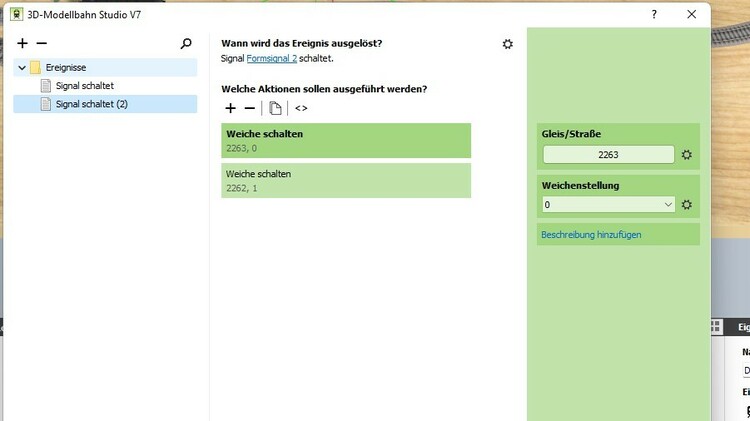
Task: Collapse the Ereignisse folder
Action: (22, 67)
